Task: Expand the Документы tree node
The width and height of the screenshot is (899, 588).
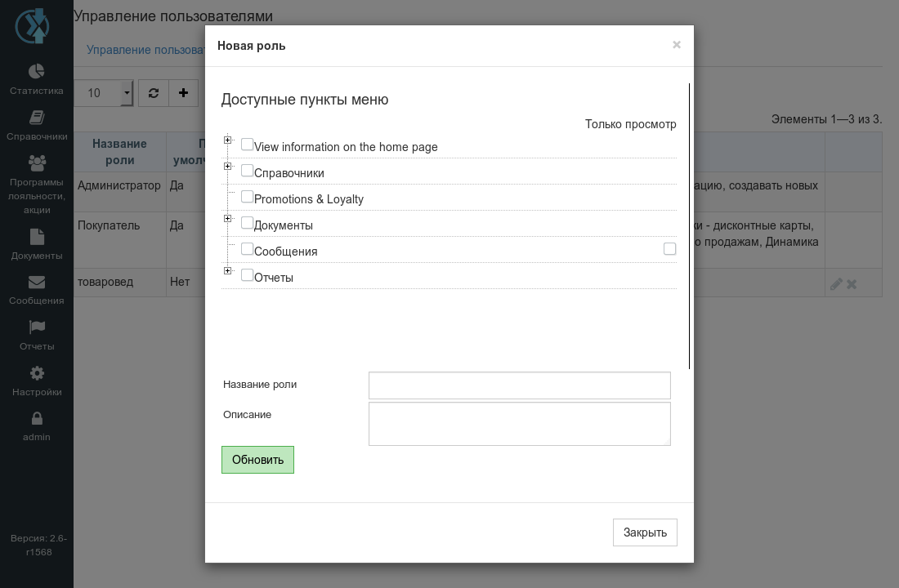Action: coord(228,218)
